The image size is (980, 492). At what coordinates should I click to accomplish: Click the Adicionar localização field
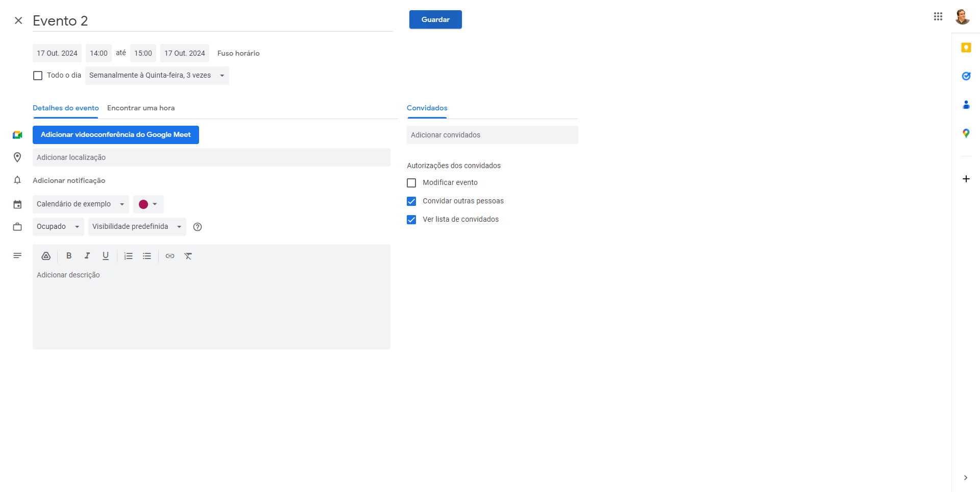(211, 157)
